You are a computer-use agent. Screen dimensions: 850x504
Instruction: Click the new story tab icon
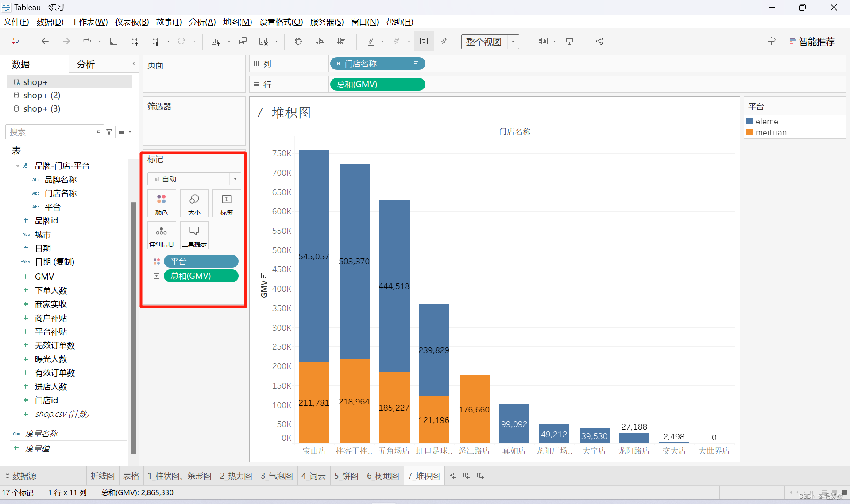pyautogui.click(x=480, y=476)
